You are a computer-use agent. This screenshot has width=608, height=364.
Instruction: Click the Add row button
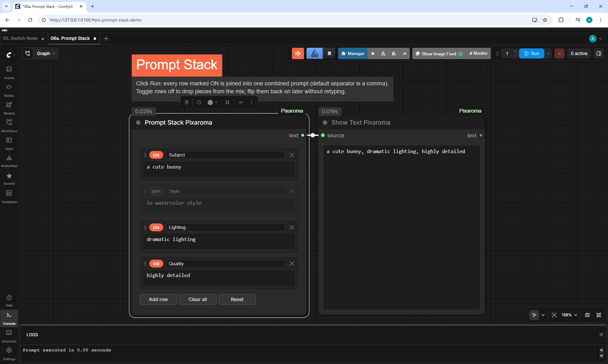(158, 299)
